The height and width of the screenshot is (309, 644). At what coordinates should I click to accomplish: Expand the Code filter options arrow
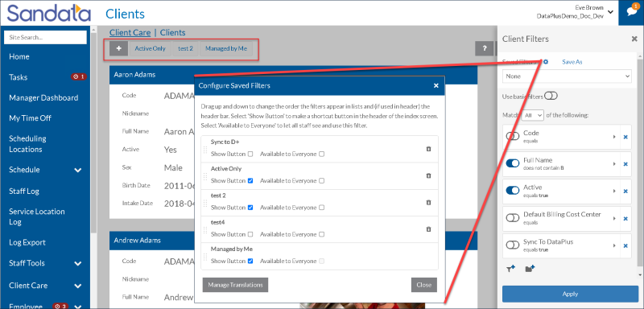tap(614, 137)
